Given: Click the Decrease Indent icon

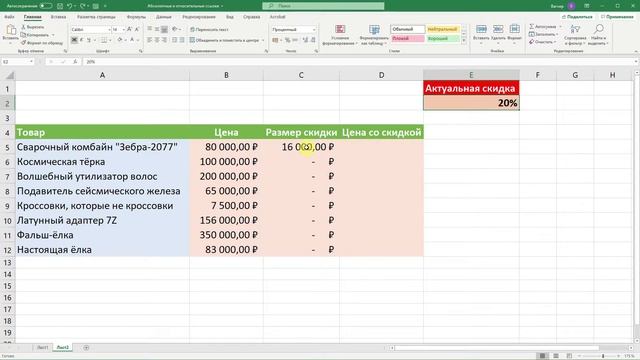Looking at the screenshot, I should (175, 40).
